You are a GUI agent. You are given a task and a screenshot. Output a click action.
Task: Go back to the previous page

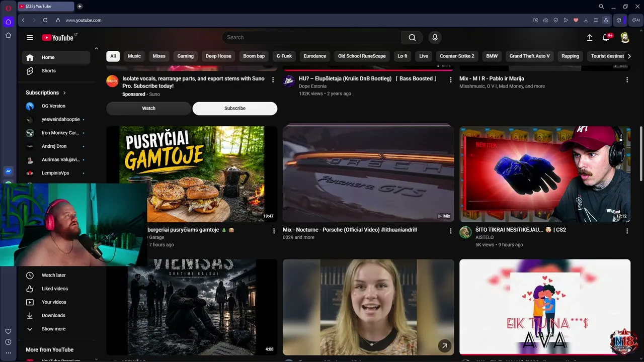click(23, 20)
